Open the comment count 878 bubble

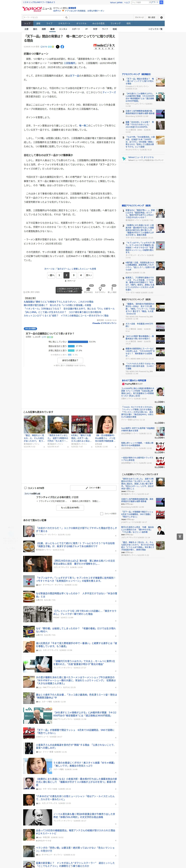[x=44, y=47]
